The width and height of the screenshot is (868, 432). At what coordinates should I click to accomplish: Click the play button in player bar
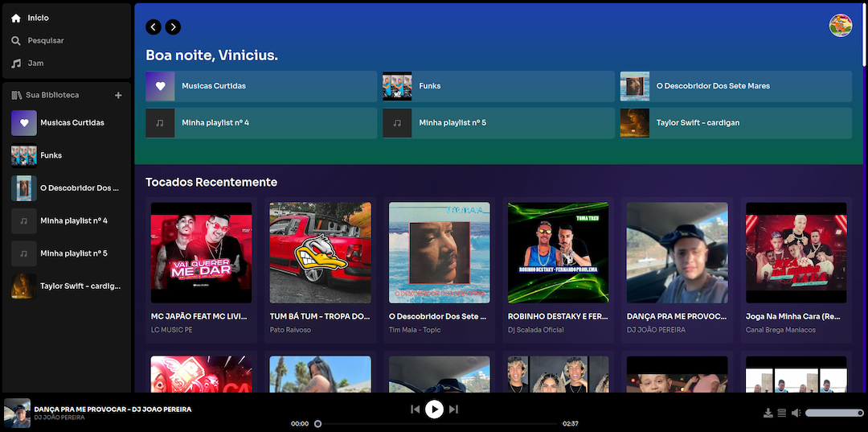tap(435, 409)
